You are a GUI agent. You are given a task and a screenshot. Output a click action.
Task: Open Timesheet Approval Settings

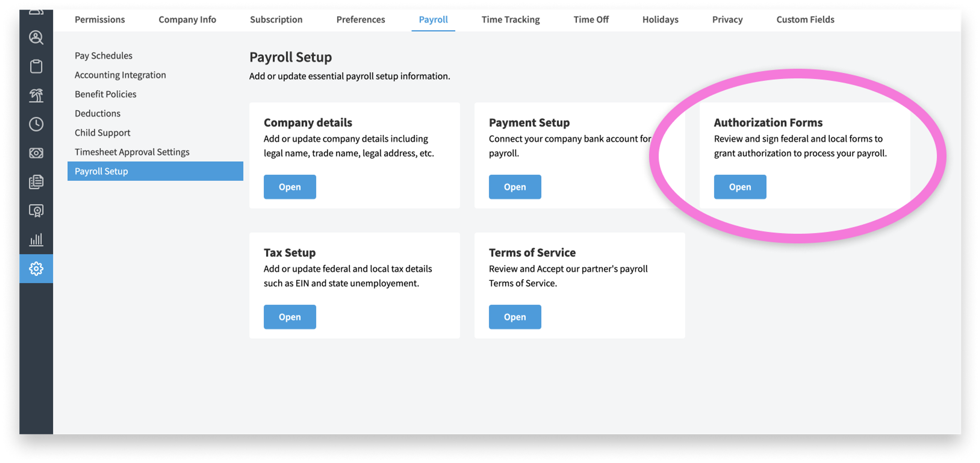coord(132,152)
